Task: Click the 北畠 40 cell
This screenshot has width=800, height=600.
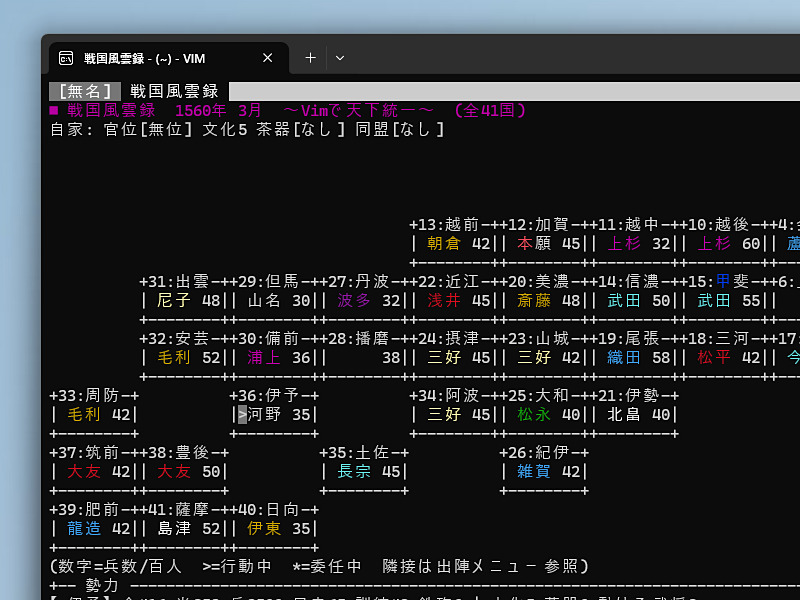Action: 639,415
